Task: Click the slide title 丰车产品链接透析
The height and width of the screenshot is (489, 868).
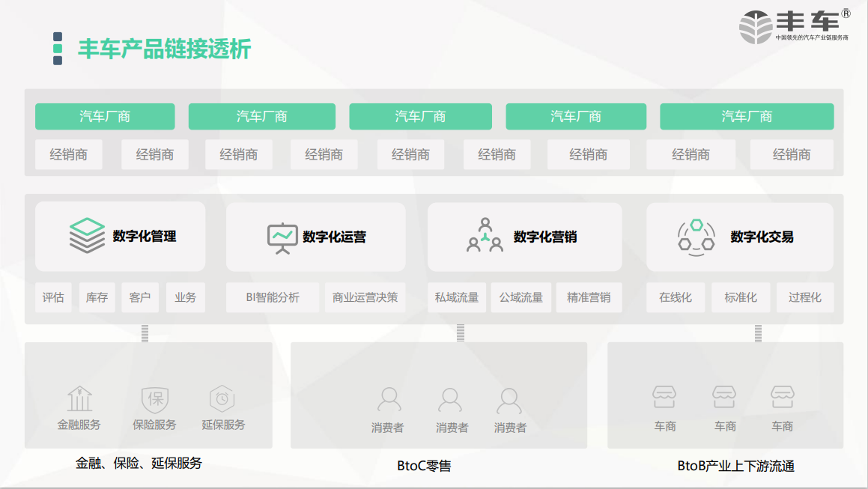Action: pyautogui.click(x=165, y=49)
